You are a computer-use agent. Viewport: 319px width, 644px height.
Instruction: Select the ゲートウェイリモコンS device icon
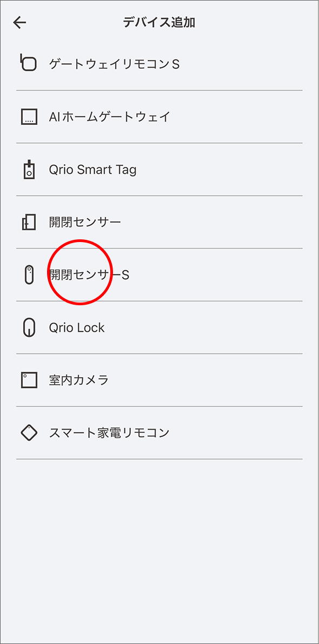pos(28,64)
